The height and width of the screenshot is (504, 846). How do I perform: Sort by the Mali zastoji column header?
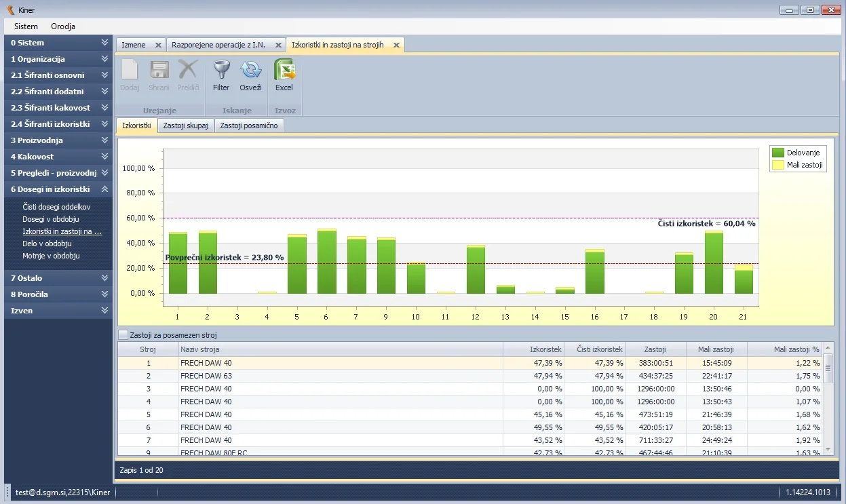click(x=716, y=349)
